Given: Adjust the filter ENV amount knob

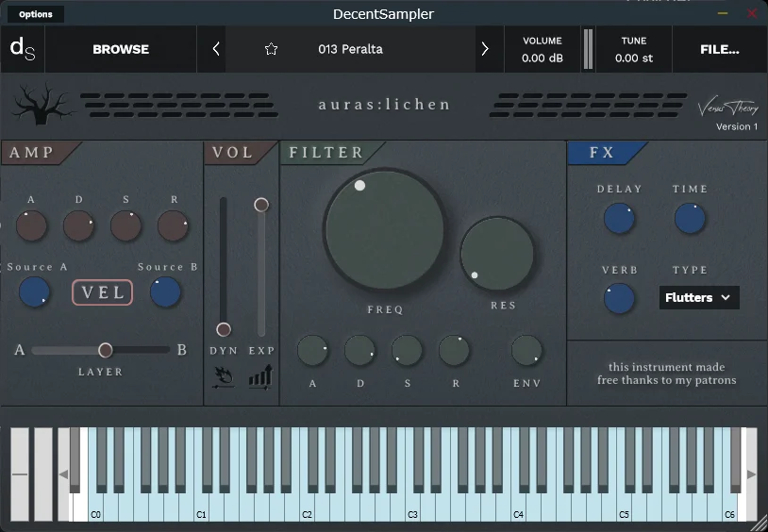Looking at the screenshot, I should (527, 351).
